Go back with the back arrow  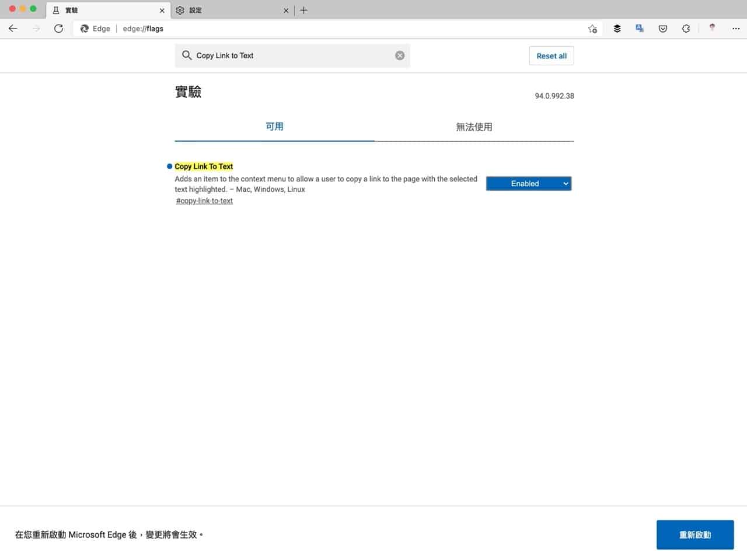pyautogui.click(x=13, y=28)
